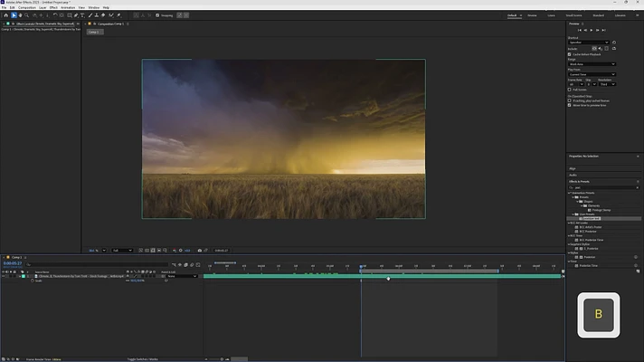Screen dimensions: 644x362
Task: Click the current time indicator on timeline ruler
Action: (x=361, y=266)
